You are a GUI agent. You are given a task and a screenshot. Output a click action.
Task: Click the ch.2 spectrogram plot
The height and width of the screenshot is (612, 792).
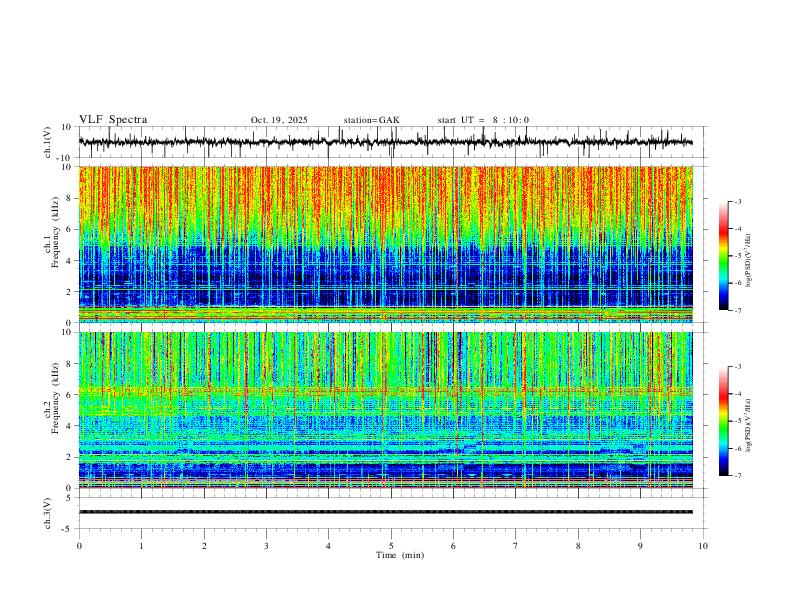[386, 410]
